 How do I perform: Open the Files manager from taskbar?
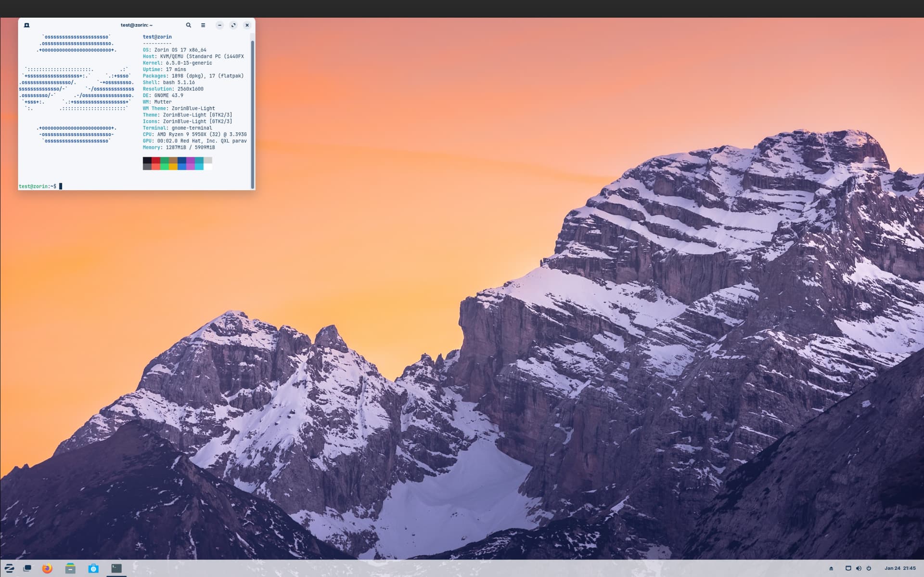pos(70,568)
